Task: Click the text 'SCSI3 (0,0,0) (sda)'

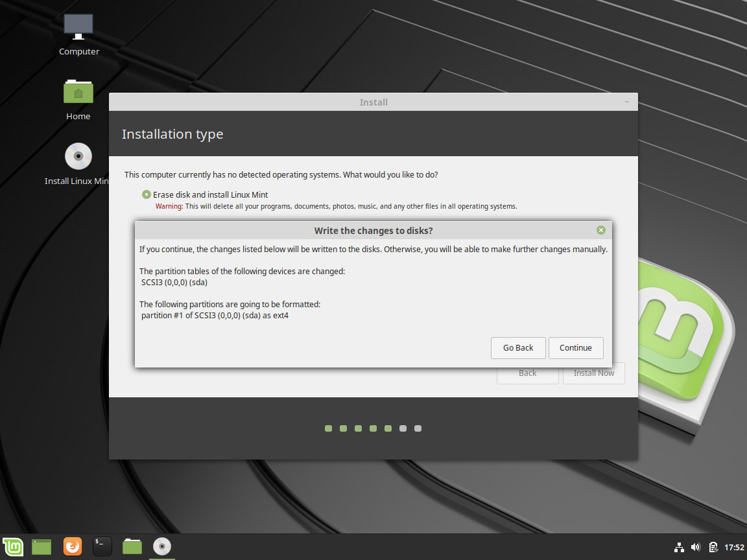Action: (x=174, y=283)
